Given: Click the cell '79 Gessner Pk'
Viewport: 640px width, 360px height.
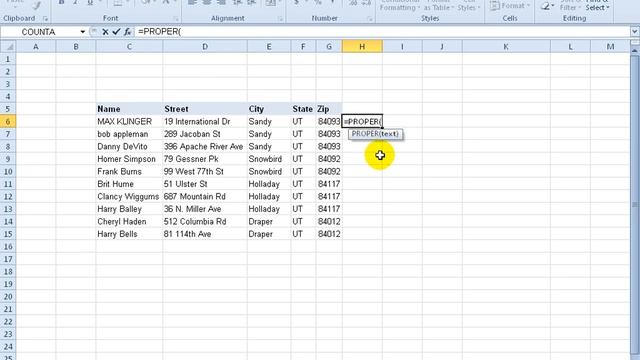Looking at the screenshot, I should (x=205, y=159).
